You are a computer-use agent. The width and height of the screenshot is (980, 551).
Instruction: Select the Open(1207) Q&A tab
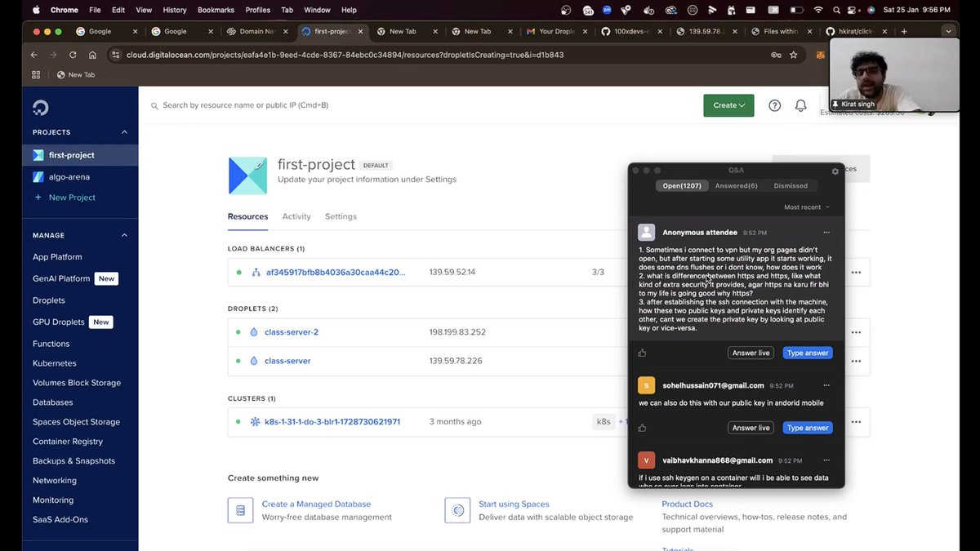click(682, 185)
